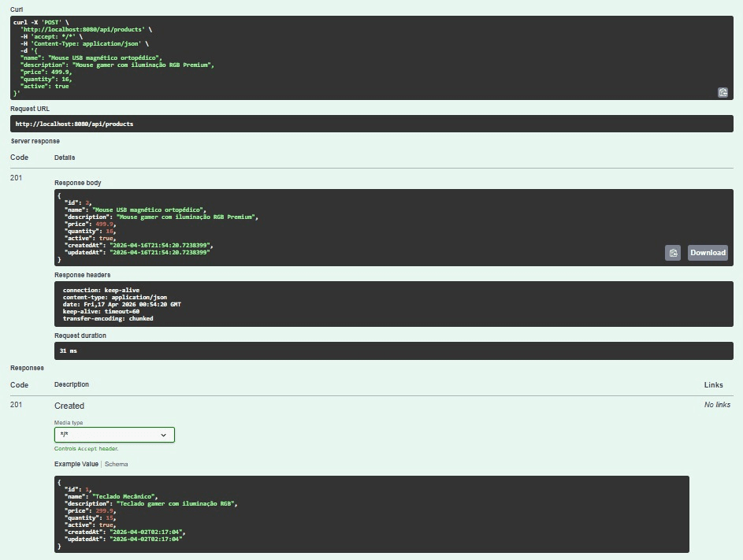Open the media type dropdown showing */*
This screenshot has height=560, width=743.
point(113,434)
